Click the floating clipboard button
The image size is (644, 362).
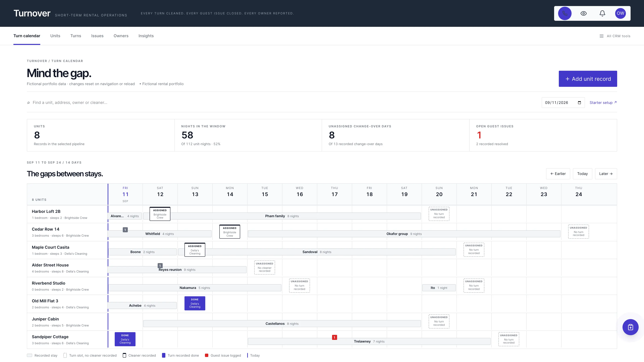(630, 327)
